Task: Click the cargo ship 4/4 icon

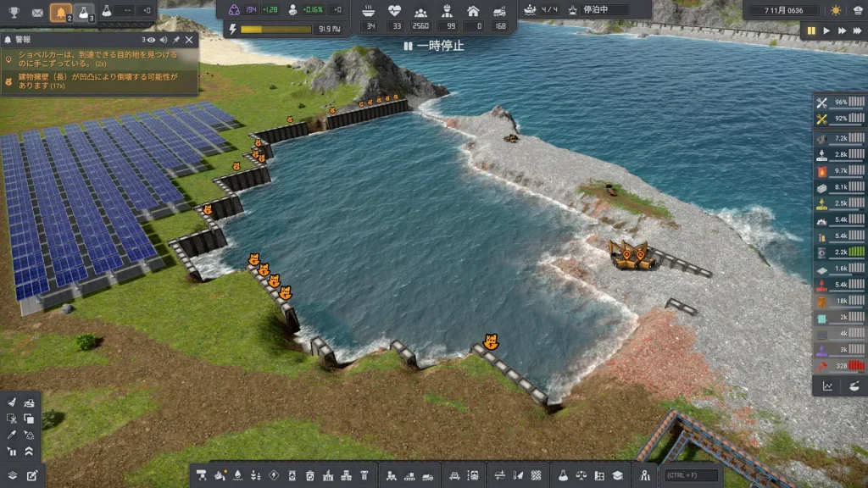Action: point(531,10)
